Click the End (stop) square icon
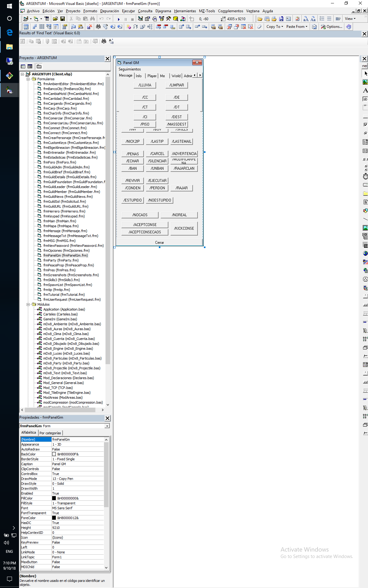The height and width of the screenshot is (588, 368). coord(132,19)
